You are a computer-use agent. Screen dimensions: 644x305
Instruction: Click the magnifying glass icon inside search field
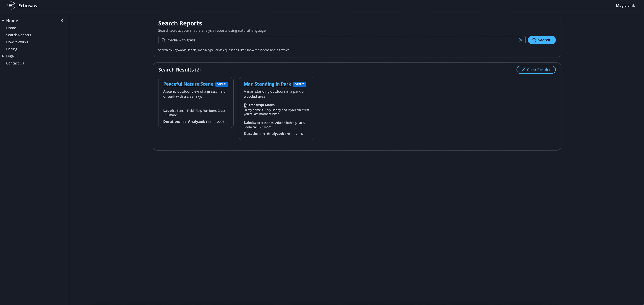click(163, 40)
